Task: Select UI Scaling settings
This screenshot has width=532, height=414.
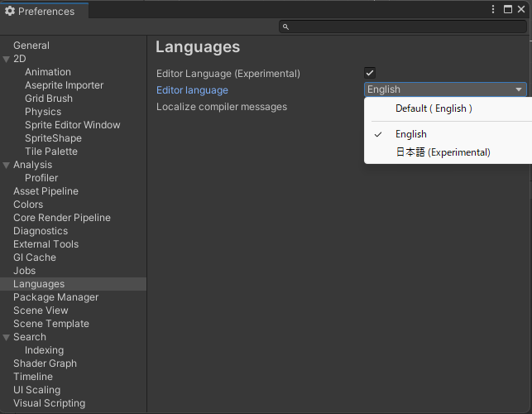Action: pos(37,390)
